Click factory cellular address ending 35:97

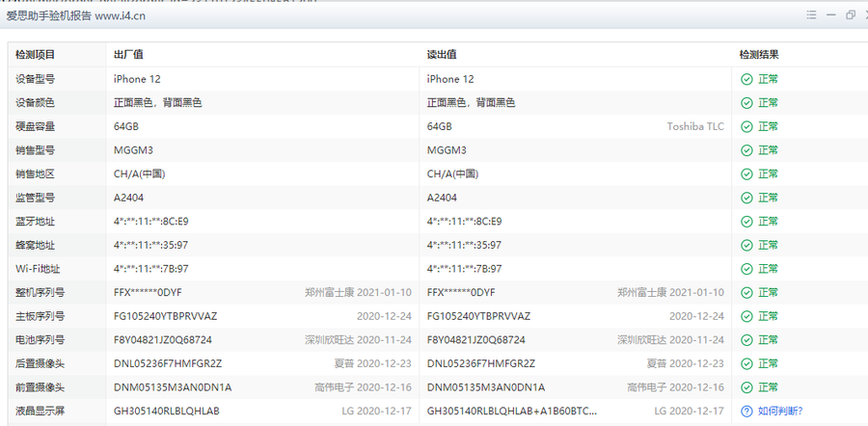click(x=151, y=245)
